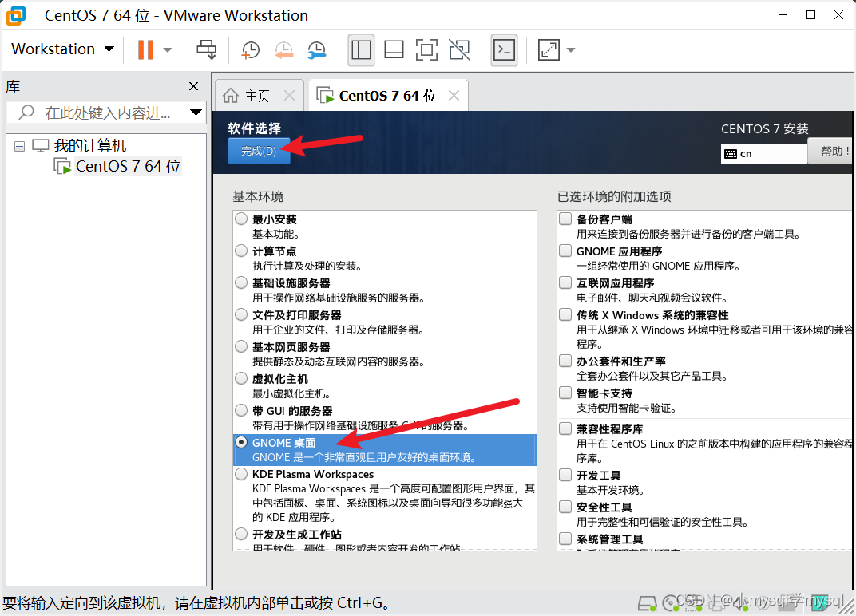
Task: Switch to the 主页 tab
Action: tap(256, 94)
